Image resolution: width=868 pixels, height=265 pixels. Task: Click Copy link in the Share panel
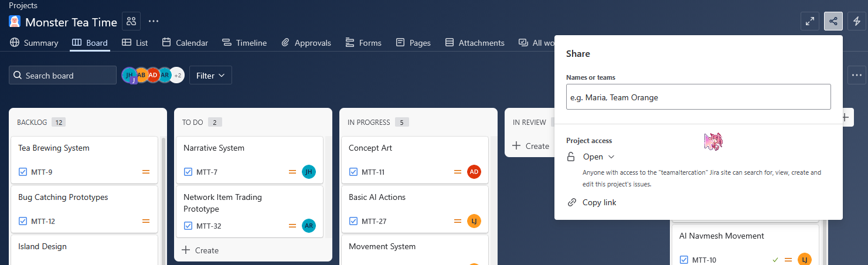click(592, 202)
